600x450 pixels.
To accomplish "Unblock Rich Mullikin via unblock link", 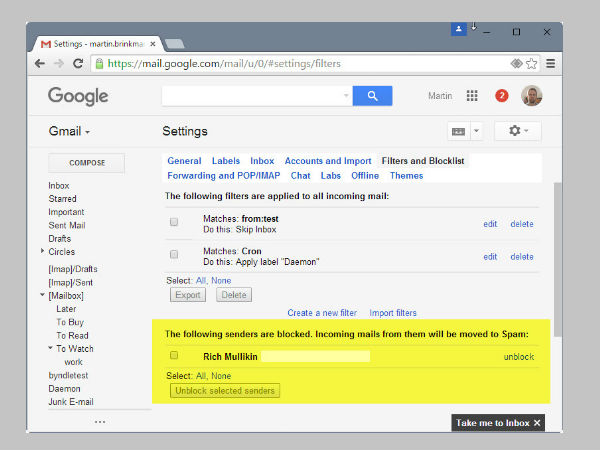I will pos(518,357).
